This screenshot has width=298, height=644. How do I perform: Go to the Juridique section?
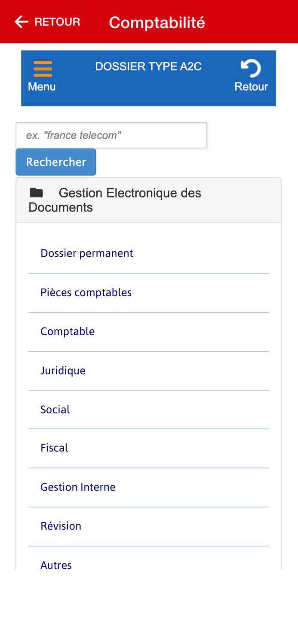63,371
